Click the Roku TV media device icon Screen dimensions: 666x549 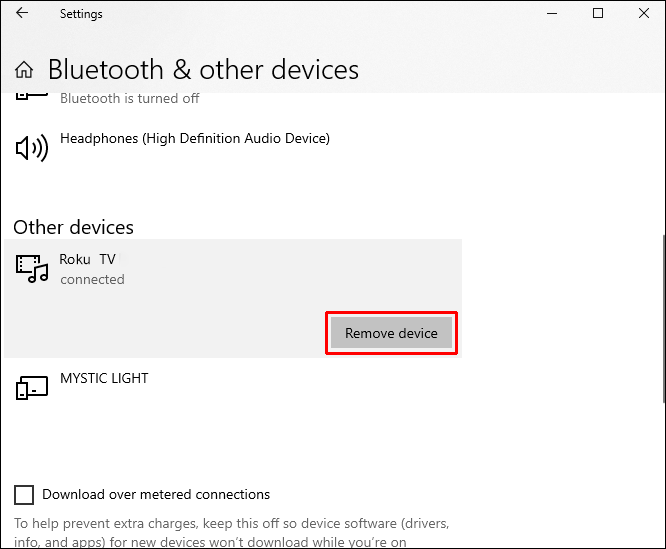[32, 268]
